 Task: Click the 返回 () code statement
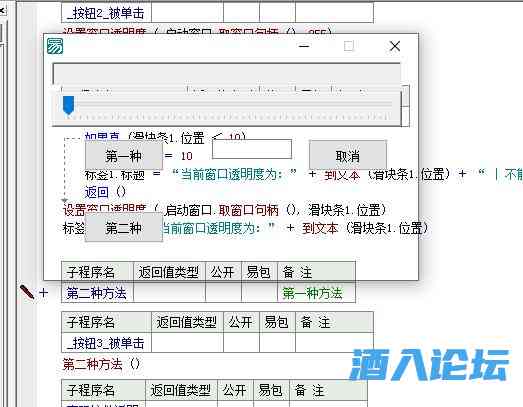coord(105,192)
